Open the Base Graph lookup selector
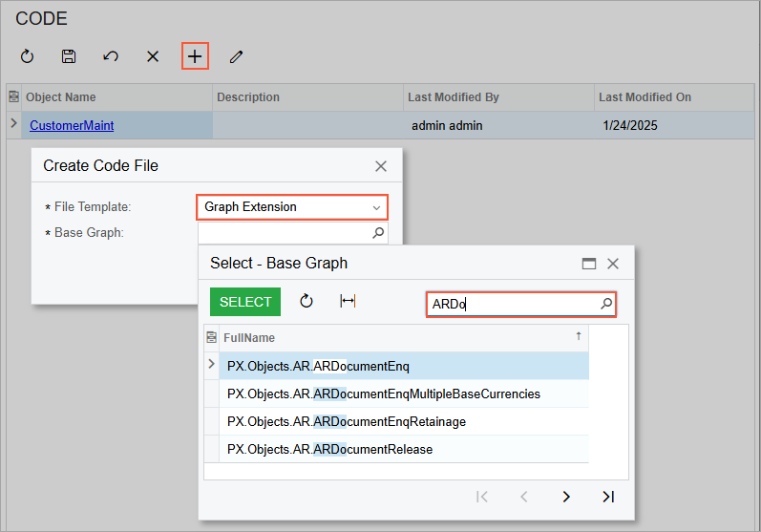The width and height of the screenshot is (761, 532). tap(377, 232)
